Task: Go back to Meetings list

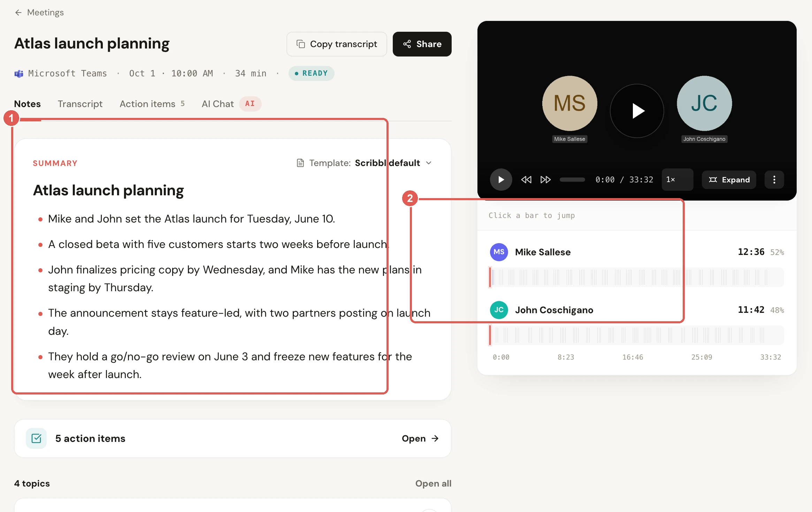Action: click(39, 13)
